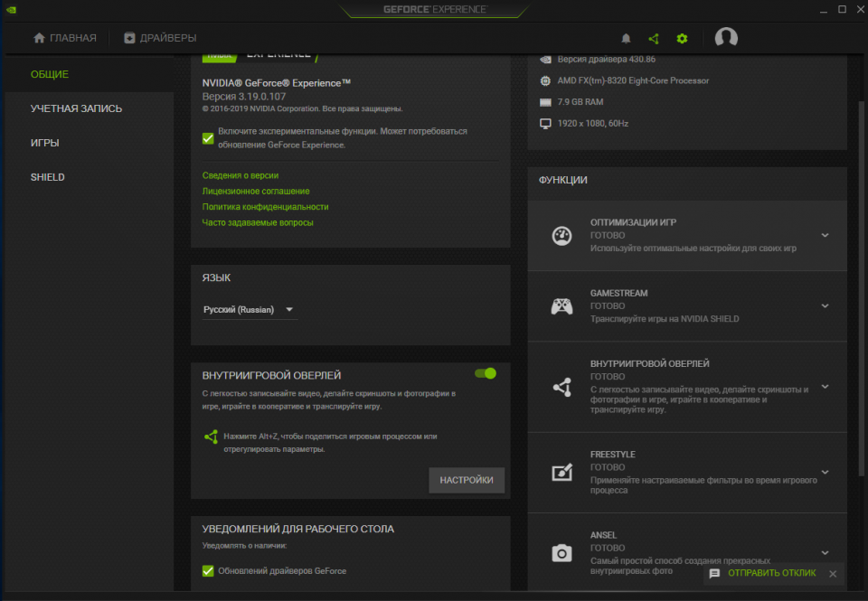Maximize the GeForce Experience window

point(842,9)
